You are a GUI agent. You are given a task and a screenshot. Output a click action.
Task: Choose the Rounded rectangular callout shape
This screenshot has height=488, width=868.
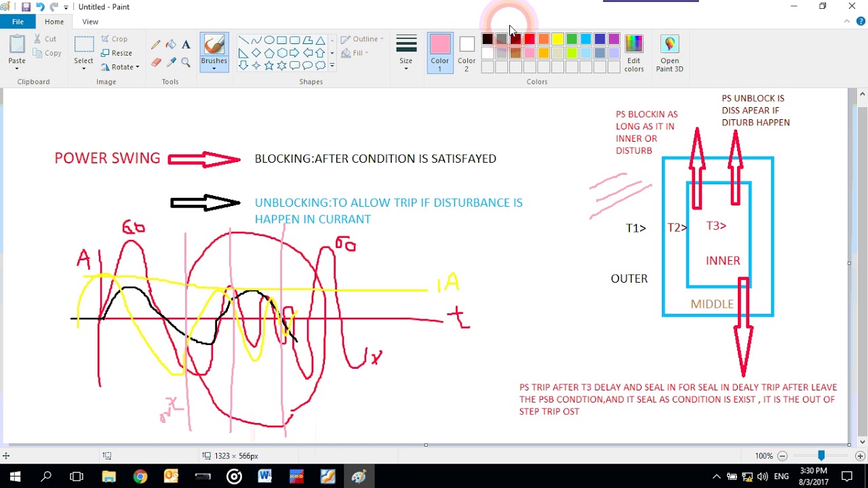click(294, 66)
